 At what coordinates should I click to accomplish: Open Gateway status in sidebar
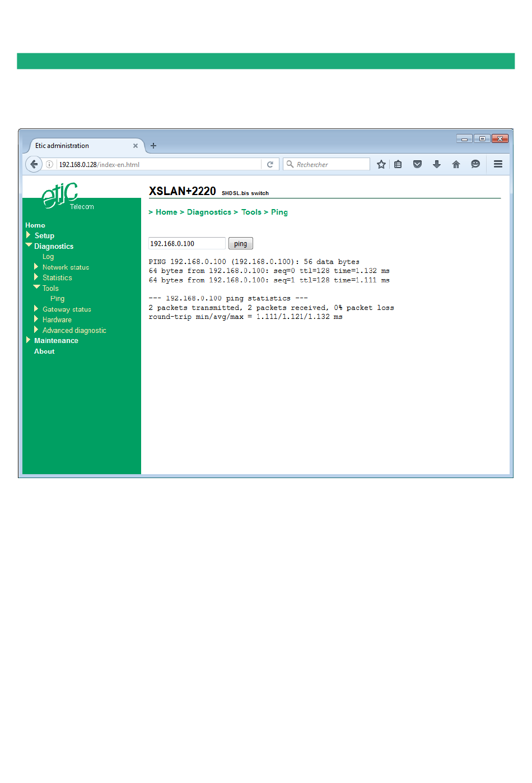(x=67, y=309)
